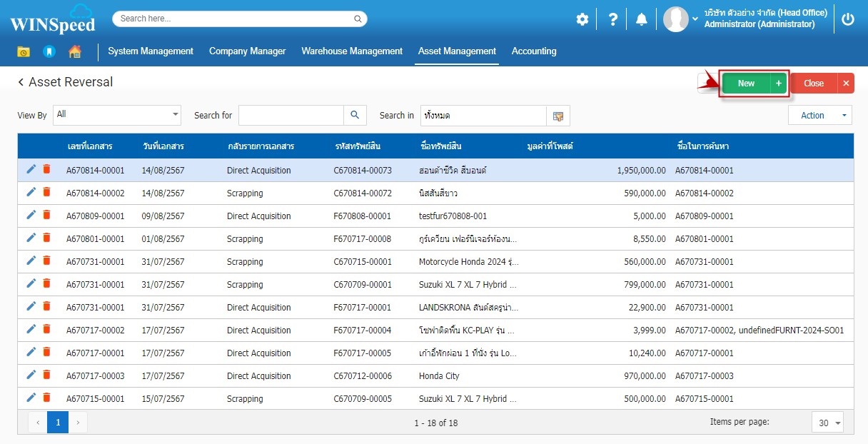Select page 1 in pagination
868x444 pixels.
point(58,423)
